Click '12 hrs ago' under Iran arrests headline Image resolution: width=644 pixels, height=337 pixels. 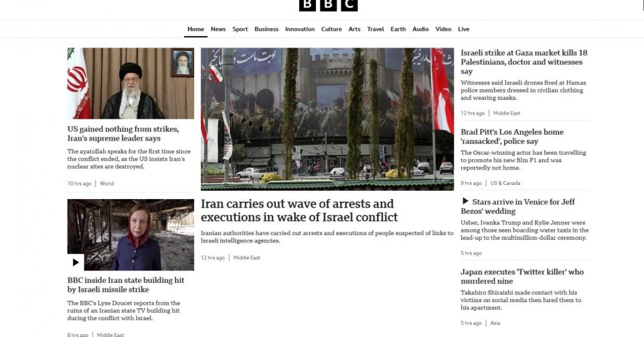tap(213, 258)
